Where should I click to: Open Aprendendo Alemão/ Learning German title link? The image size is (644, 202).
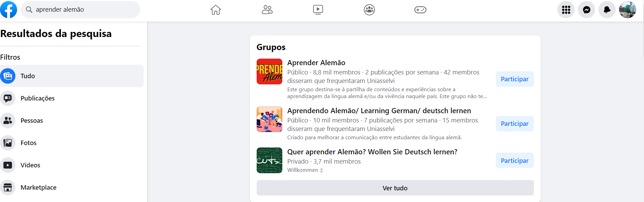tap(379, 111)
